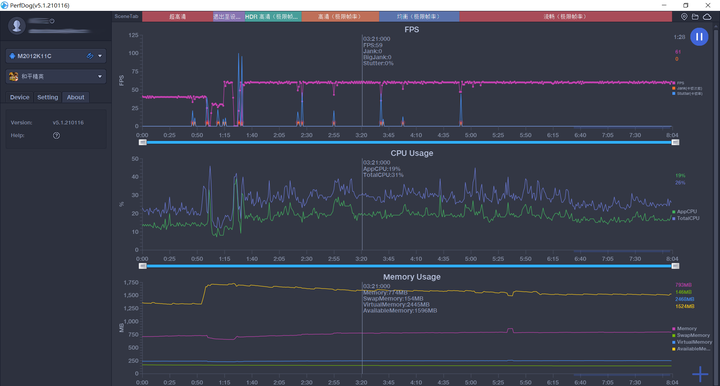720x386 pixels.
Task: Select the HDR 高清 scene tab
Action: click(273, 17)
